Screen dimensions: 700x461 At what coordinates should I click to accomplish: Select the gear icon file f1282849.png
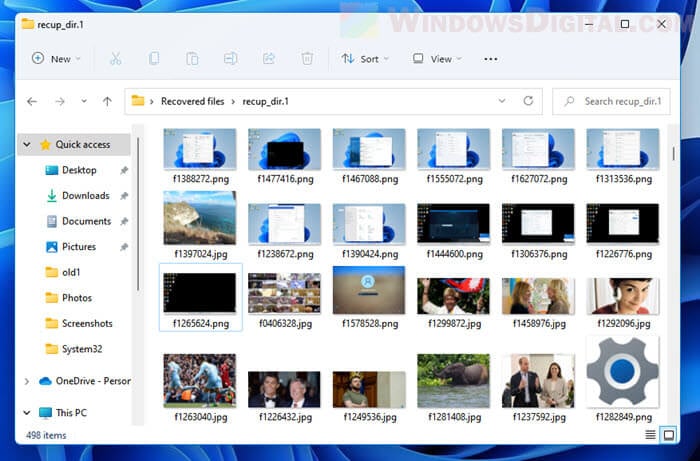[623, 372]
